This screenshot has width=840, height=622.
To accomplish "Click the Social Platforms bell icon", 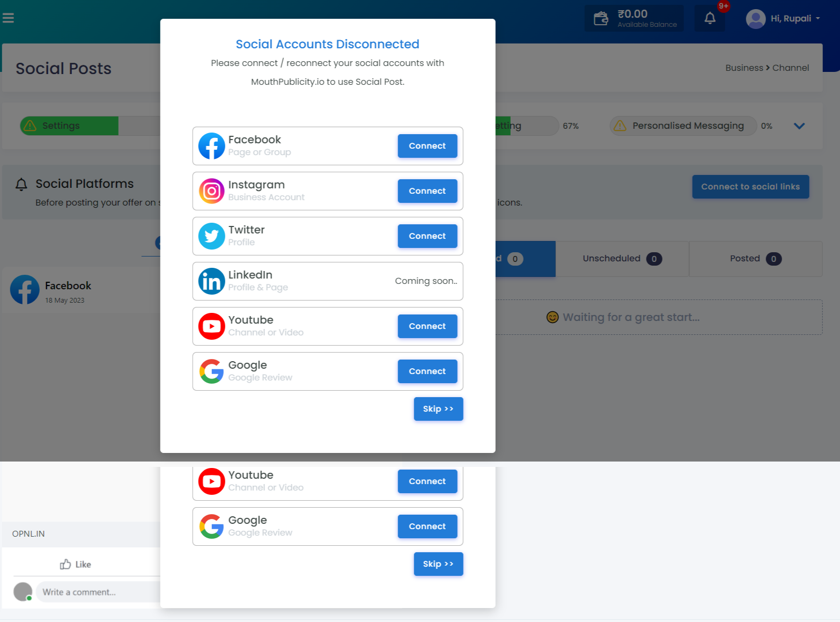I will tap(21, 185).
